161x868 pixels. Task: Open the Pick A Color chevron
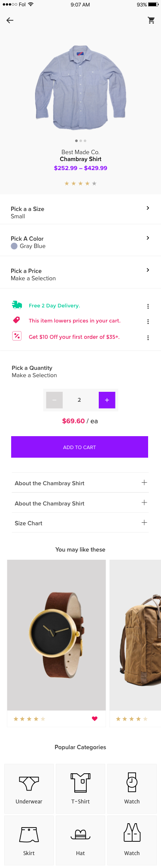pos(148,238)
